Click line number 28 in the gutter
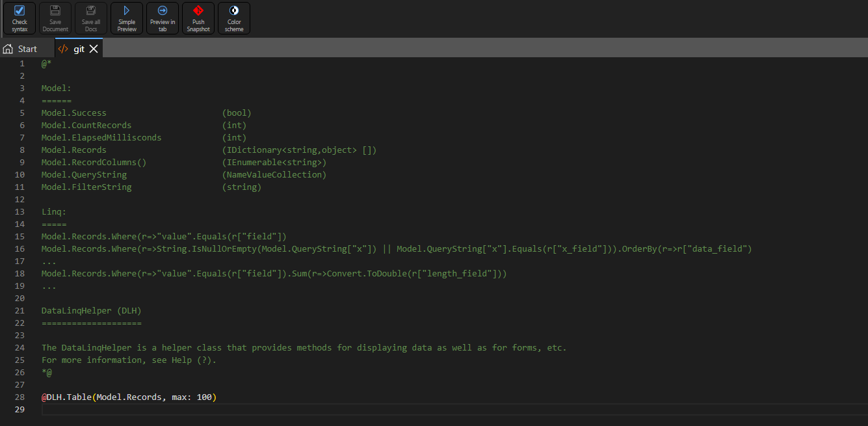 [20, 397]
